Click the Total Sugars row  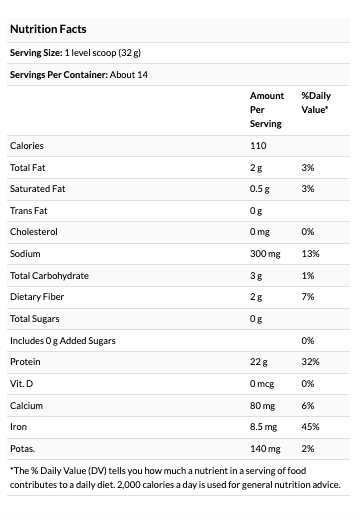pos(178,319)
